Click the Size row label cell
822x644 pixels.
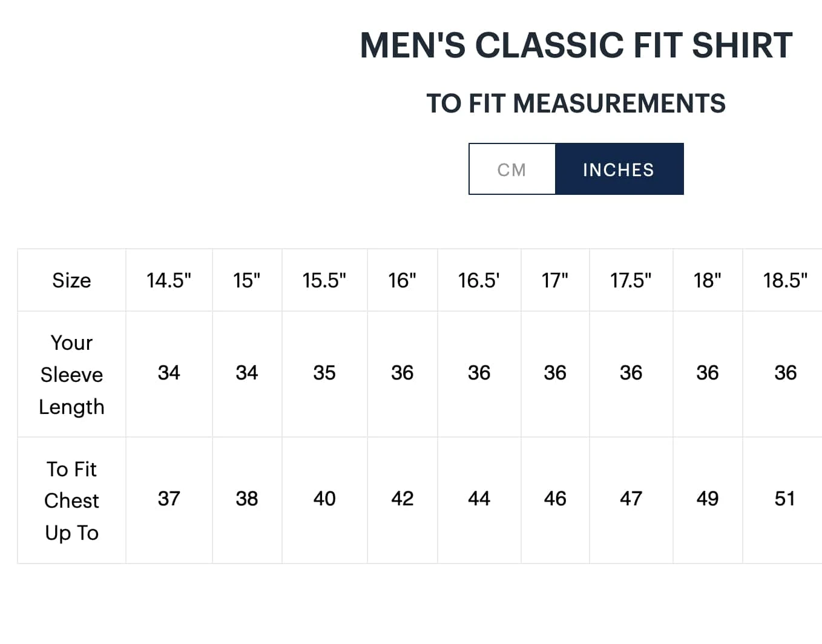click(x=71, y=280)
